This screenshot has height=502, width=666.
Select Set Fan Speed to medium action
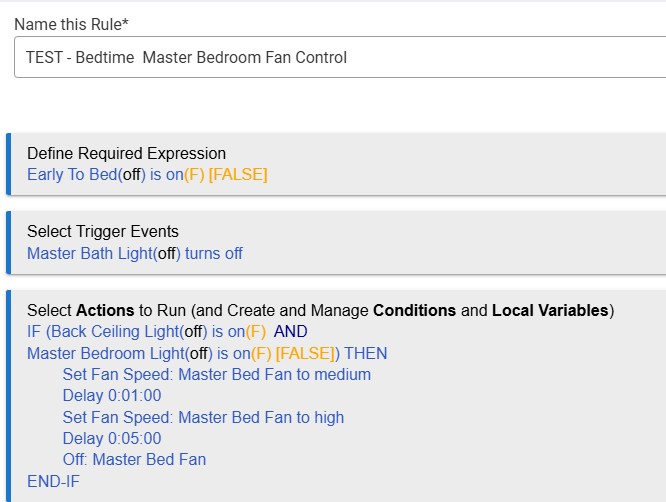pos(217,375)
